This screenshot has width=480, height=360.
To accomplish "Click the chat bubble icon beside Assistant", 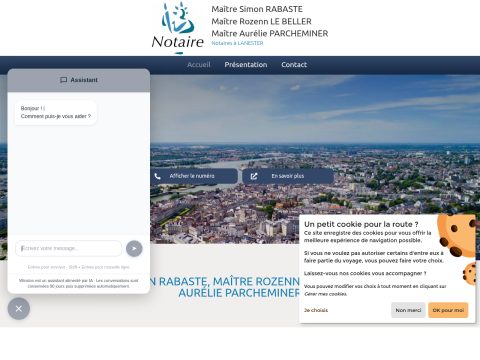I will pyautogui.click(x=63, y=80).
